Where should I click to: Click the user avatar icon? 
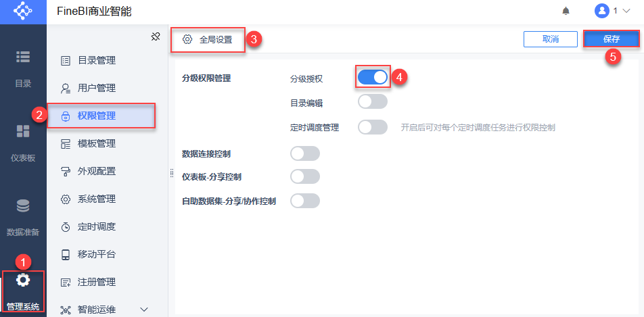(601, 11)
